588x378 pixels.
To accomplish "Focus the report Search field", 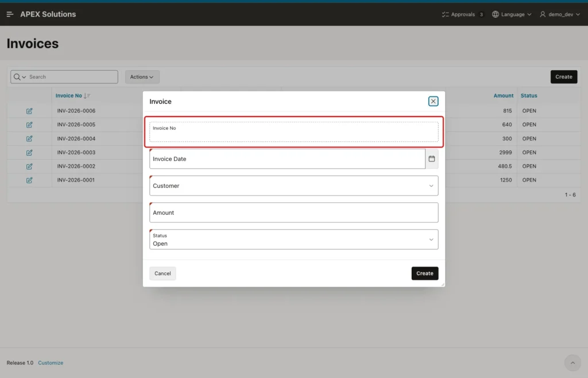I will point(72,77).
